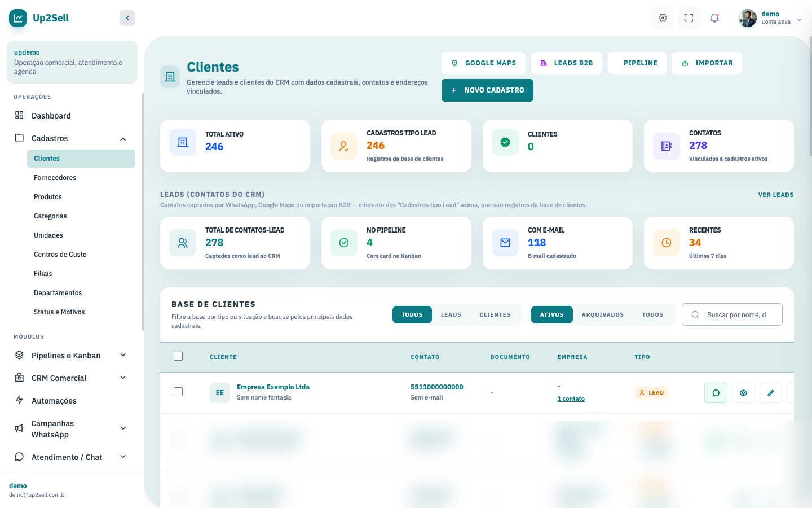Open Google Maps lead capture

[x=484, y=63]
